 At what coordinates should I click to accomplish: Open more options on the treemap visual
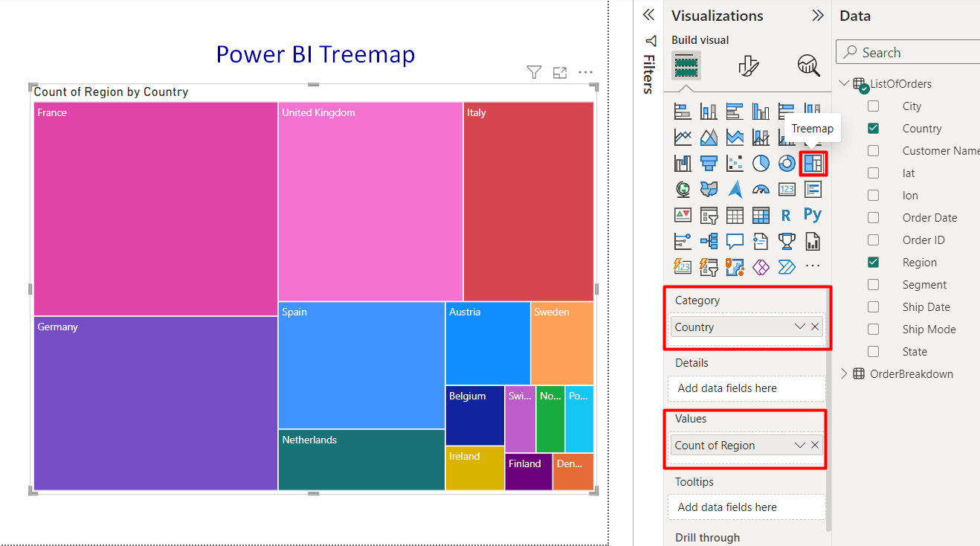585,72
